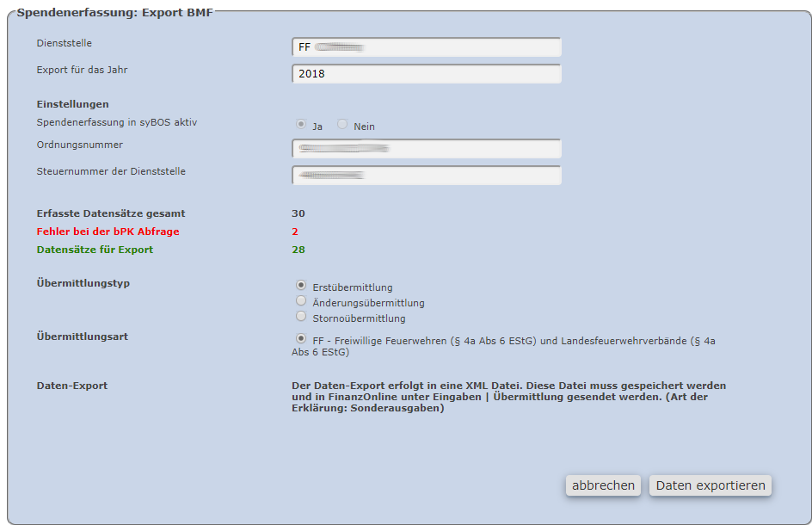Click the total records value 30
Viewport: 812px width, 525px height.
point(298,213)
